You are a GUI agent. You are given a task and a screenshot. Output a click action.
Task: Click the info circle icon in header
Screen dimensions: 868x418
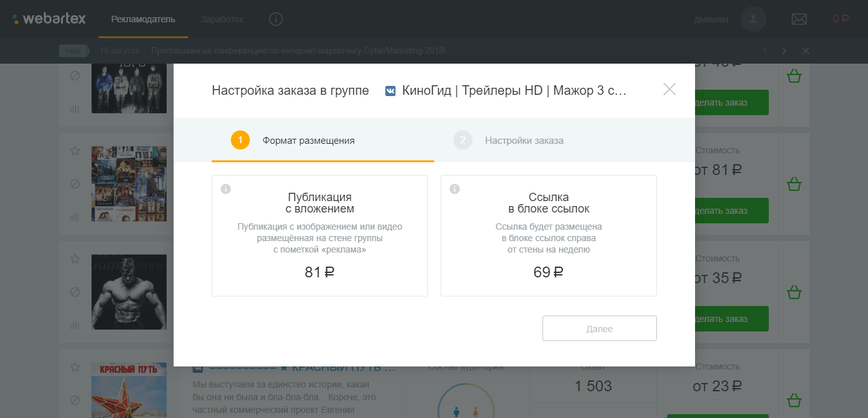[275, 19]
